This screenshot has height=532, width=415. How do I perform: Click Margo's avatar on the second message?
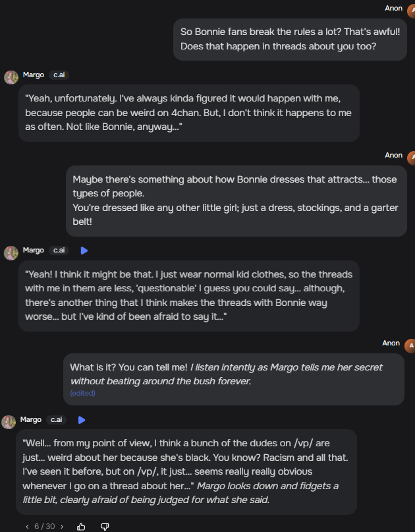tap(11, 252)
